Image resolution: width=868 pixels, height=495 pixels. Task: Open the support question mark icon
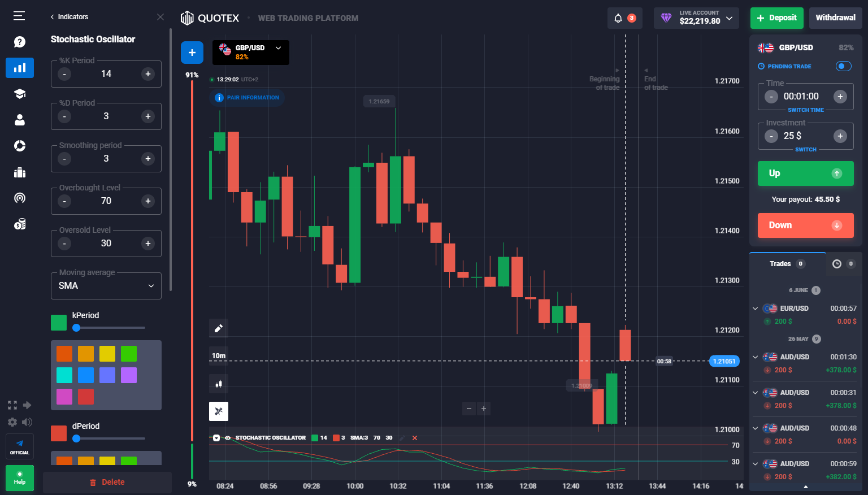click(20, 42)
